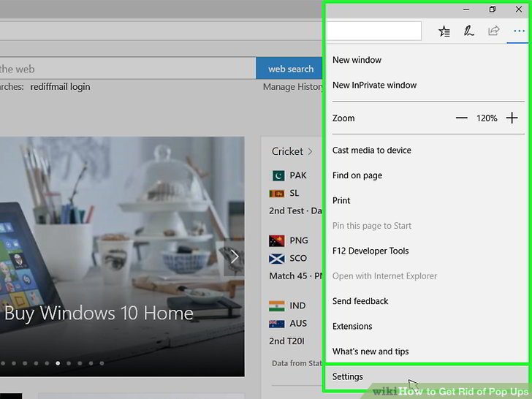The width and height of the screenshot is (532, 399).
Task: Click the Papua New Guinea flag icon
Action: (x=277, y=240)
